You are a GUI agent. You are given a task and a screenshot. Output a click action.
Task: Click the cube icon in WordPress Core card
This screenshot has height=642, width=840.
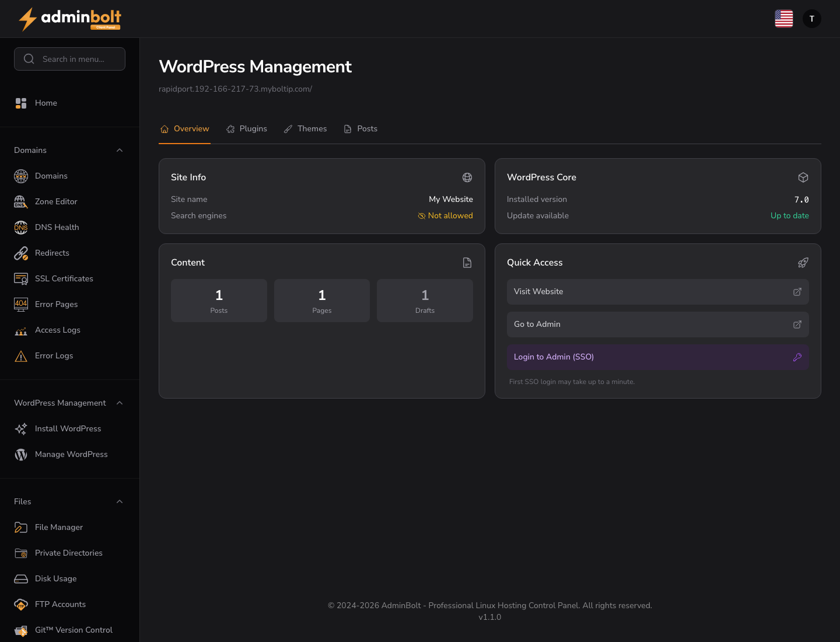pos(803,177)
